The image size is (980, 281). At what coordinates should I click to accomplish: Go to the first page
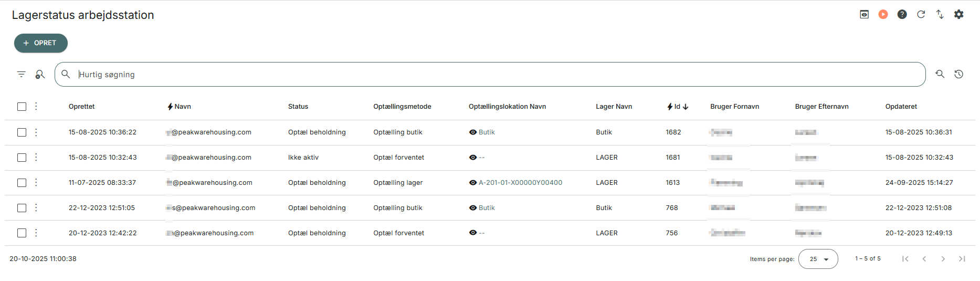(905, 259)
